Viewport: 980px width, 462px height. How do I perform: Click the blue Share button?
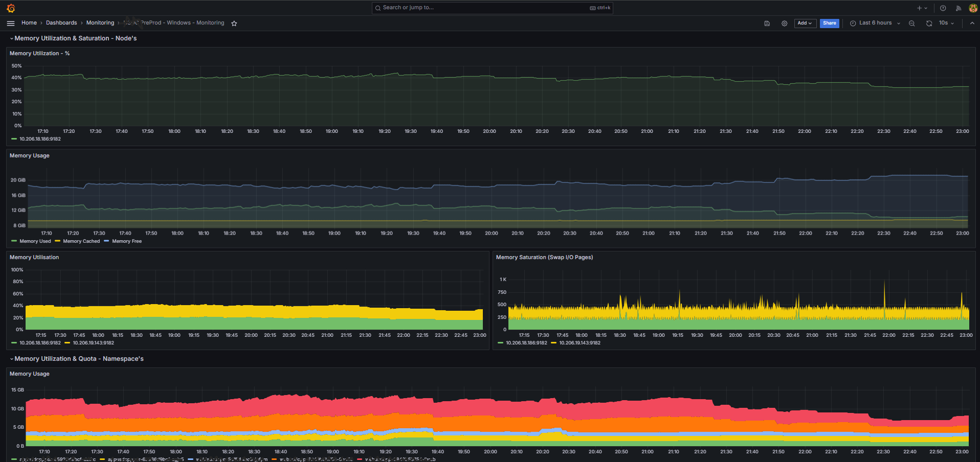[829, 23]
